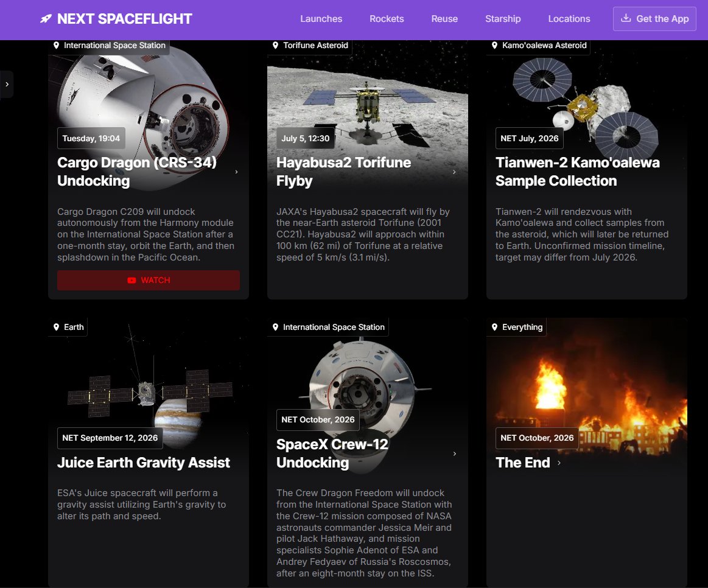The height and width of the screenshot is (588, 708).
Task: Click the YouTube icon on WATCH button
Action: point(131,281)
